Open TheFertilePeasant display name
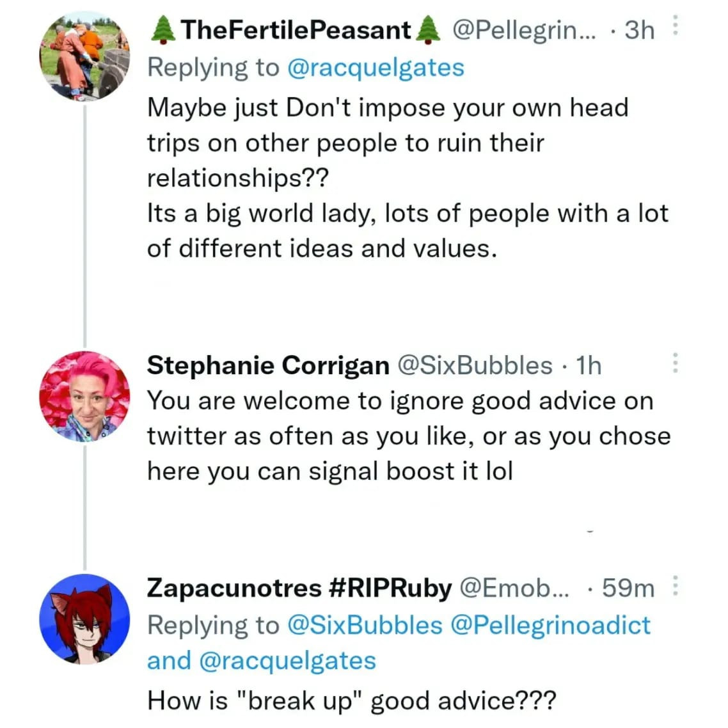 [296, 30]
